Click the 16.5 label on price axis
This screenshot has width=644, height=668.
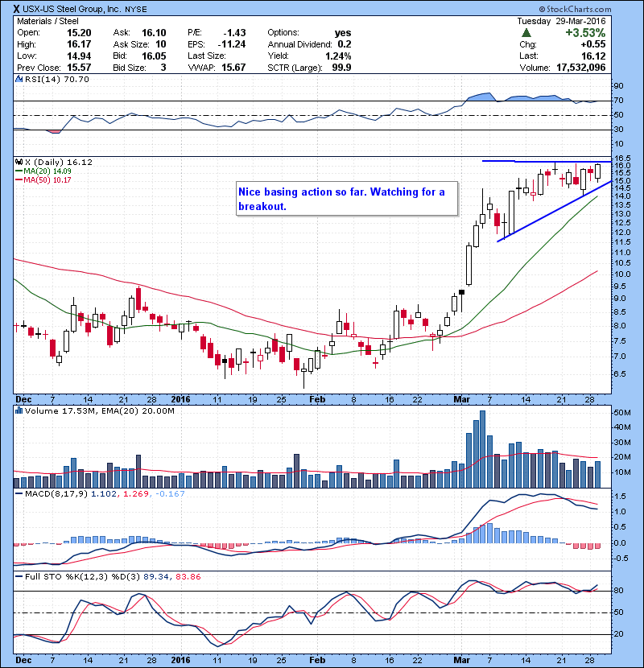click(x=621, y=158)
